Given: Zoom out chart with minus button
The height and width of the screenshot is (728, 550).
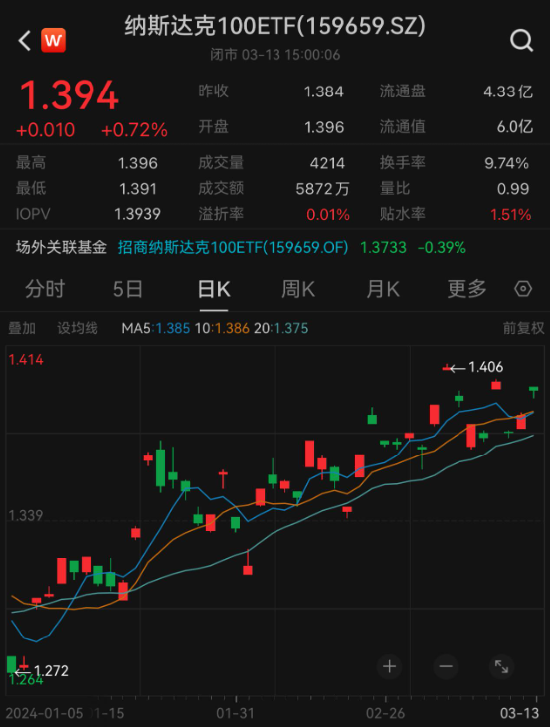Looking at the screenshot, I should tap(446, 667).
